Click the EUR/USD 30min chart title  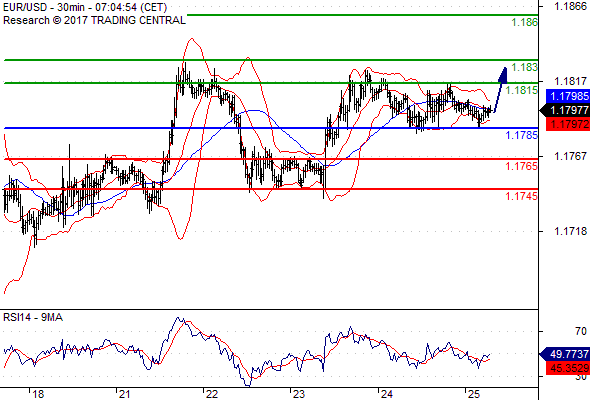pos(85,7)
